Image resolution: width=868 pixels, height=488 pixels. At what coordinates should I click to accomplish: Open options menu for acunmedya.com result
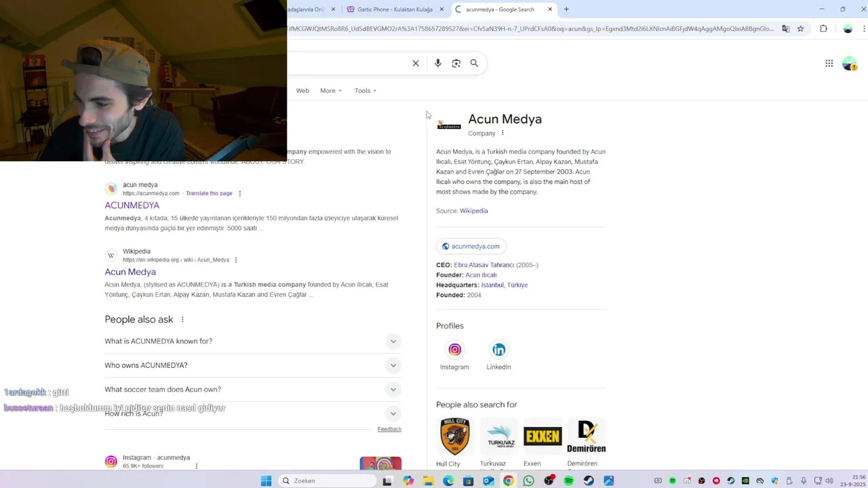[x=239, y=193]
